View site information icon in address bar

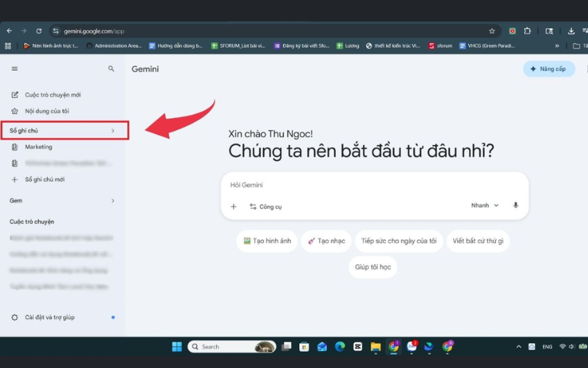coord(56,31)
